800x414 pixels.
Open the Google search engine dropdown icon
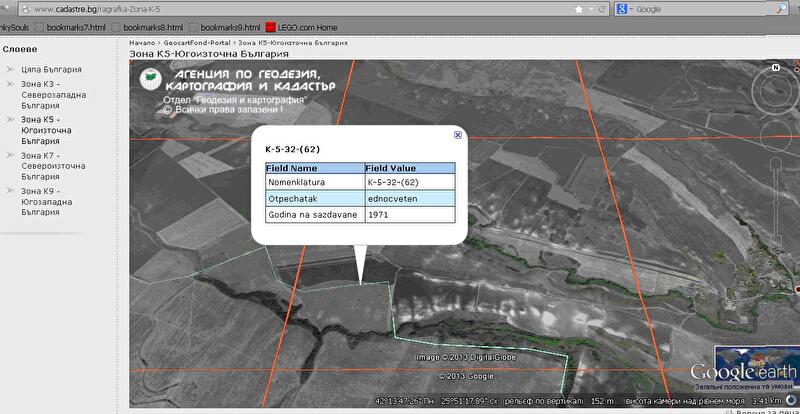pos(623,9)
